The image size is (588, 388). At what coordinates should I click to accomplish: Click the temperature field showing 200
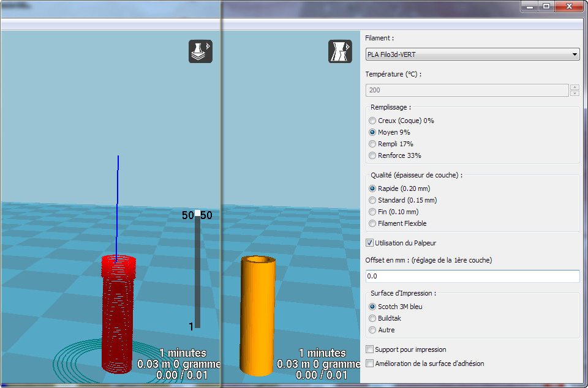[x=467, y=90]
